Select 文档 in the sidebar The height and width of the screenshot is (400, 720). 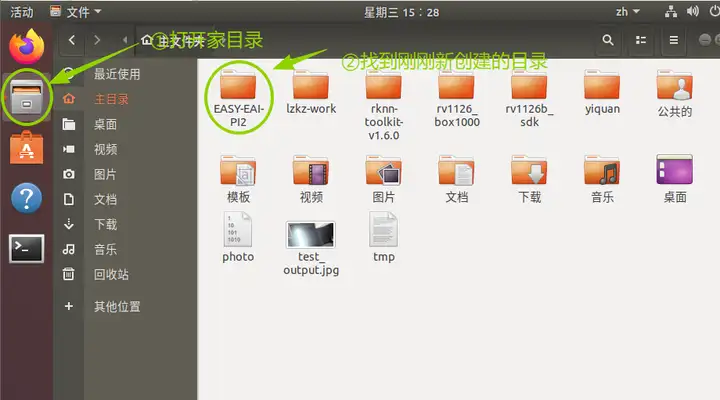pyautogui.click(x=105, y=199)
